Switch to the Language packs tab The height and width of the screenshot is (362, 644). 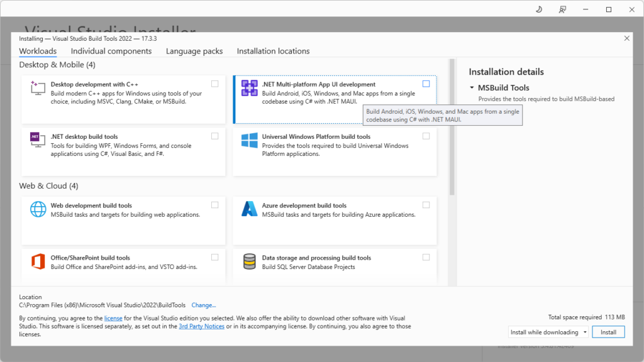click(x=194, y=51)
